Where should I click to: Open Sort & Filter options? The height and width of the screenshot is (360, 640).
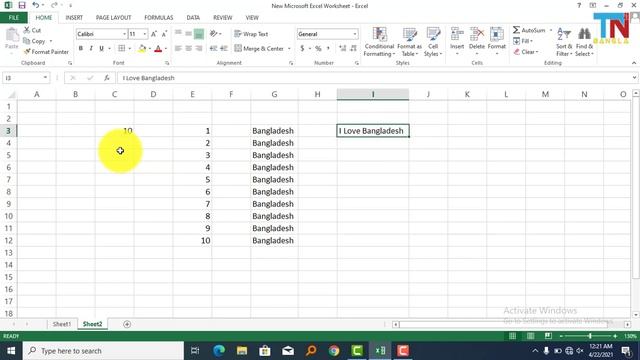click(564, 42)
